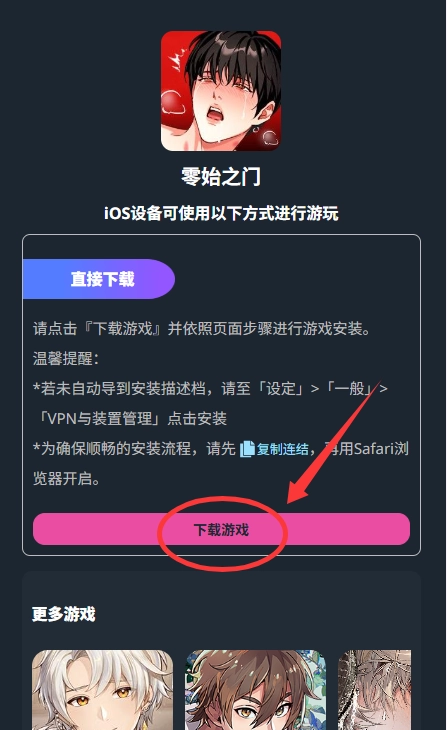Image resolution: width=447 pixels, height=730 pixels.
Task: Open the white-haired character game thumbnail
Action: click(x=102, y=690)
